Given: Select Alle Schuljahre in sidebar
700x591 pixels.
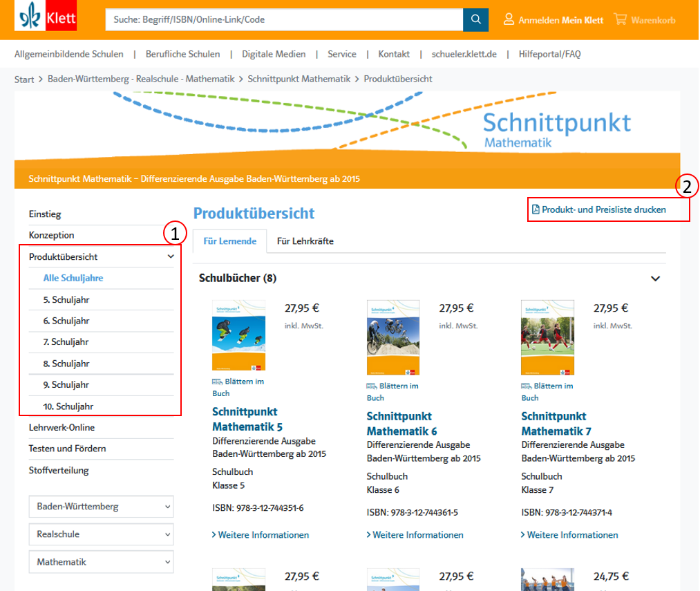Looking at the screenshot, I should (73, 278).
